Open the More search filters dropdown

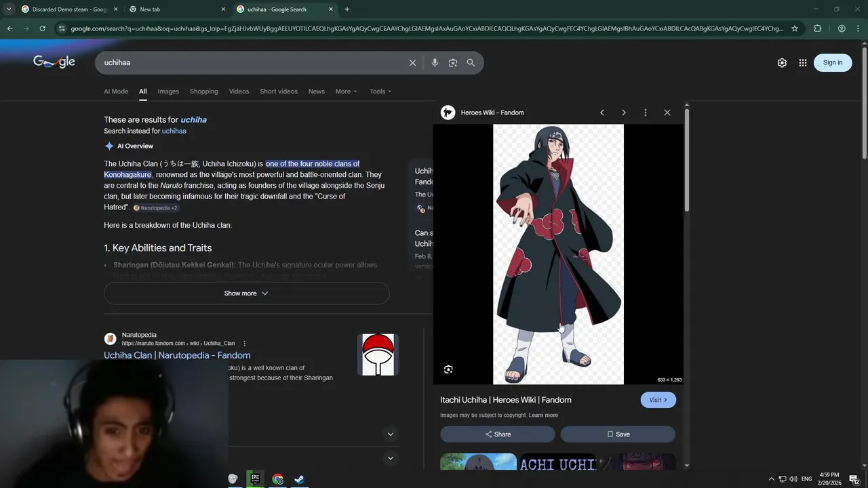[346, 91]
